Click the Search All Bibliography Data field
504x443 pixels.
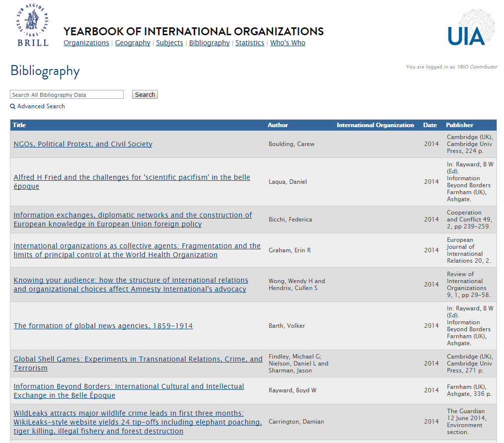tap(67, 94)
